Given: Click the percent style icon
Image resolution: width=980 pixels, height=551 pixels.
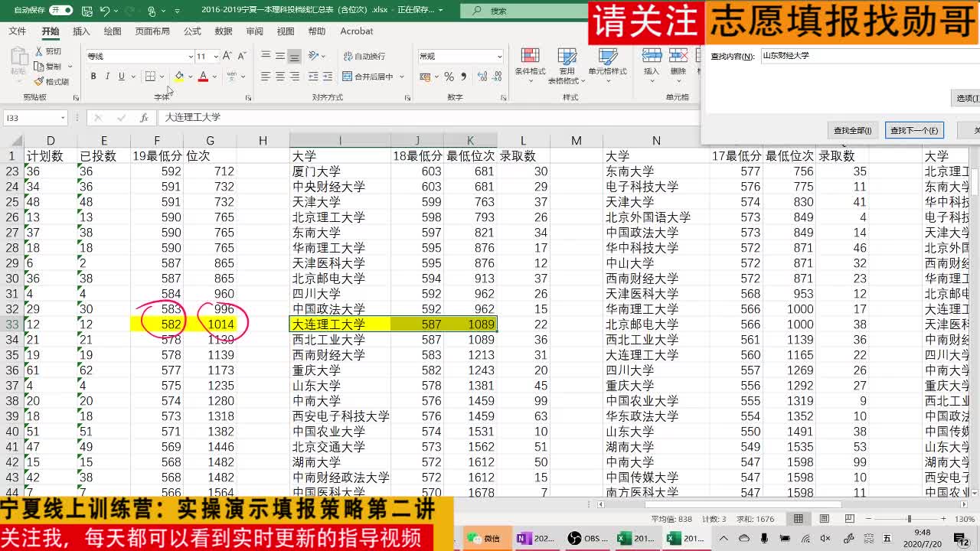Looking at the screenshot, I should 449,77.
